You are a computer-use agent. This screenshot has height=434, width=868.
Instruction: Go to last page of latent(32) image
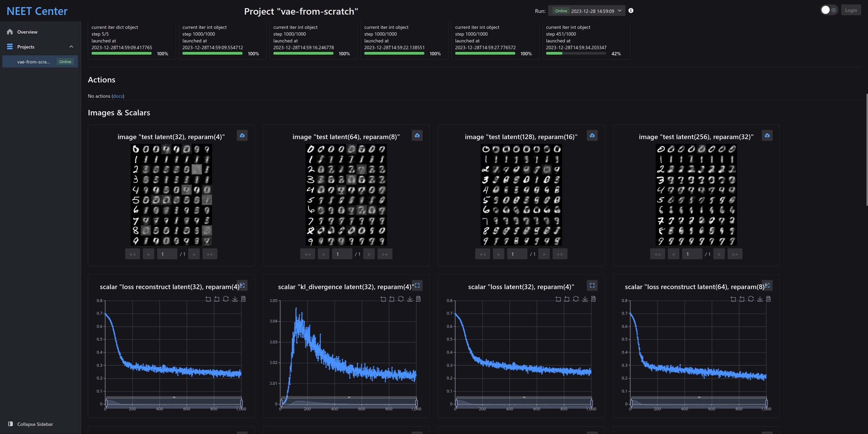pos(210,254)
